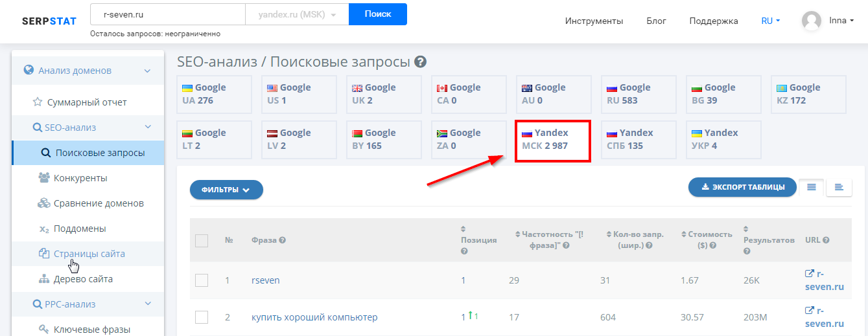Open the Блог link
868x336 pixels.
click(656, 21)
